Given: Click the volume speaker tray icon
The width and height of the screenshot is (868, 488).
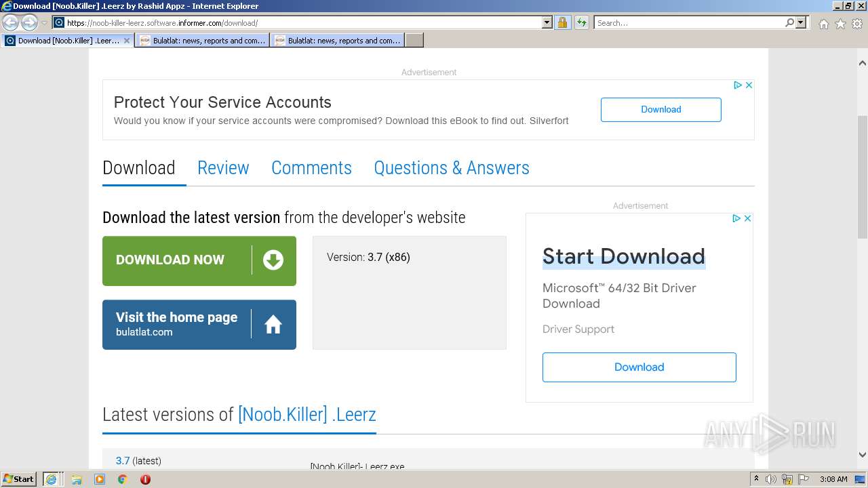Looking at the screenshot, I should (771, 479).
